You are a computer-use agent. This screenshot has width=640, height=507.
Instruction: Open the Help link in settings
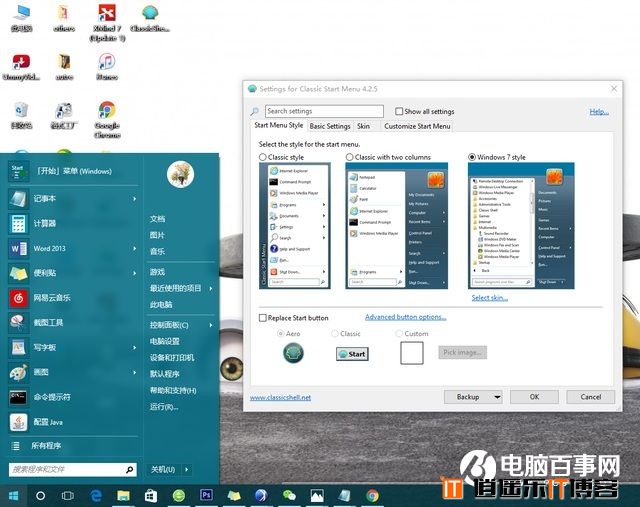(599, 111)
